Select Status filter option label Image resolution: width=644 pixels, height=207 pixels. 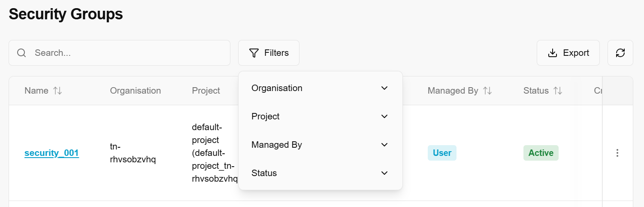click(264, 173)
